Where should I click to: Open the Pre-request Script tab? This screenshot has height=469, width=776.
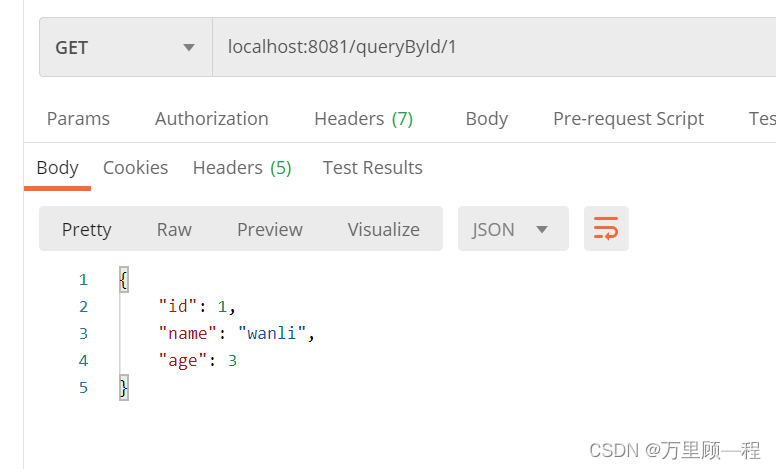(x=629, y=119)
